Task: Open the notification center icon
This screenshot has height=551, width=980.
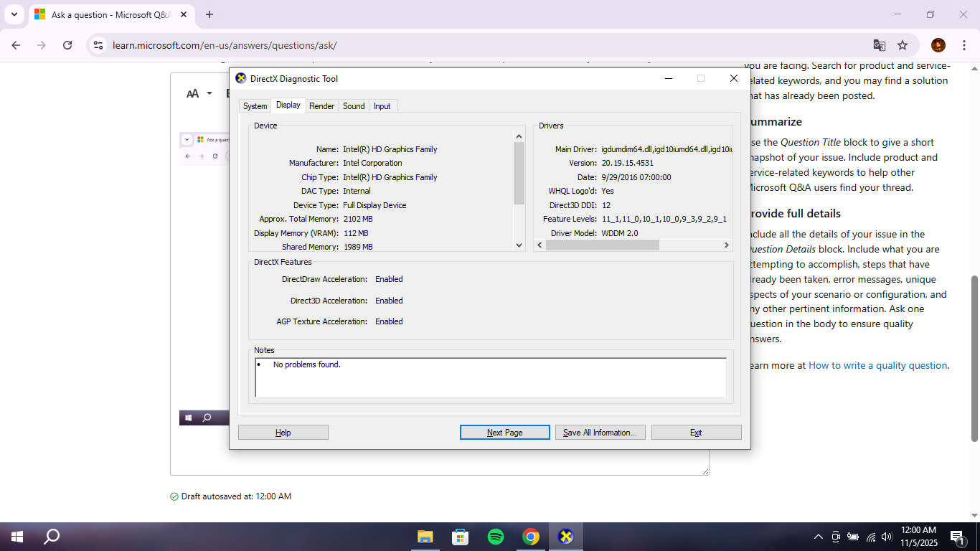Action: 956,537
